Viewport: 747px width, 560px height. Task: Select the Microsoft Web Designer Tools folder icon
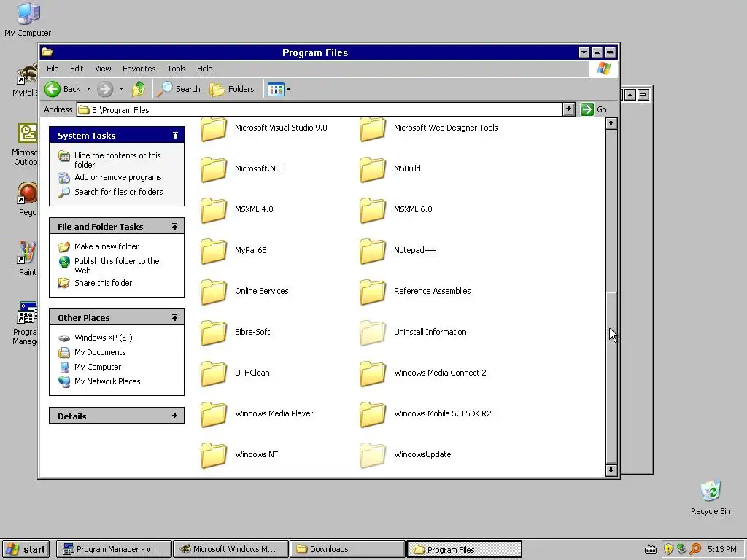click(373, 129)
